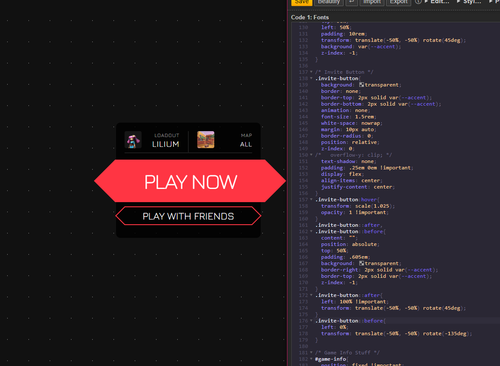Collapse the .invite-button:hover rule at line 157
The width and height of the screenshot is (500, 366).
coord(311,200)
